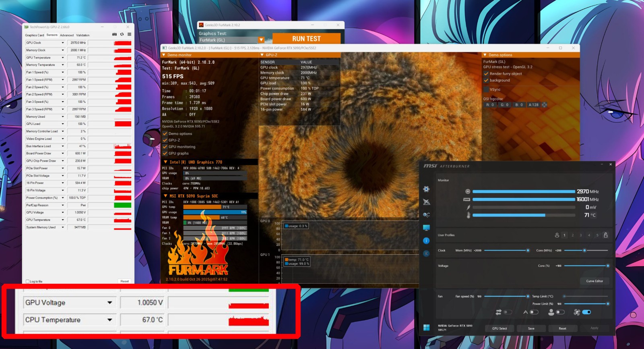Open the Graphics Card tab
The width and height of the screenshot is (644, 349).
point(35,35)
